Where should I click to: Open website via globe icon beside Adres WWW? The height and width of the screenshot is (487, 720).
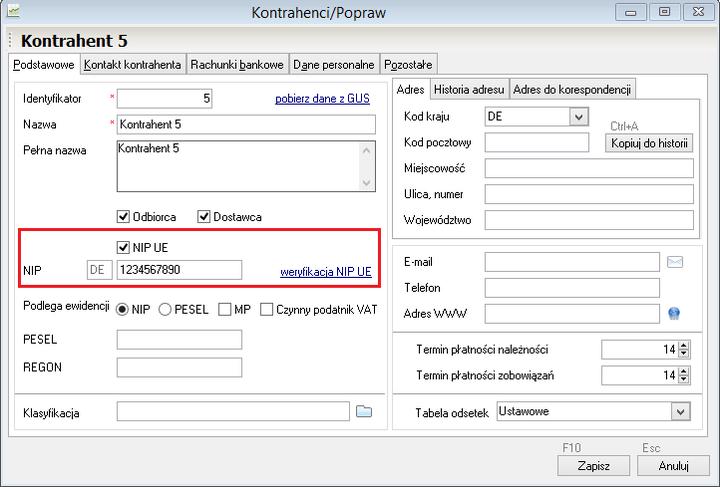pos(675,314)
